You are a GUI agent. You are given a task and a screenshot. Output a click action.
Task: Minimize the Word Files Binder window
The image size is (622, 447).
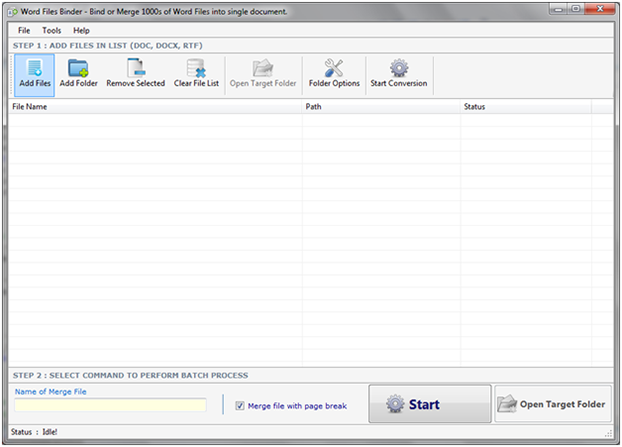point(559,9)
